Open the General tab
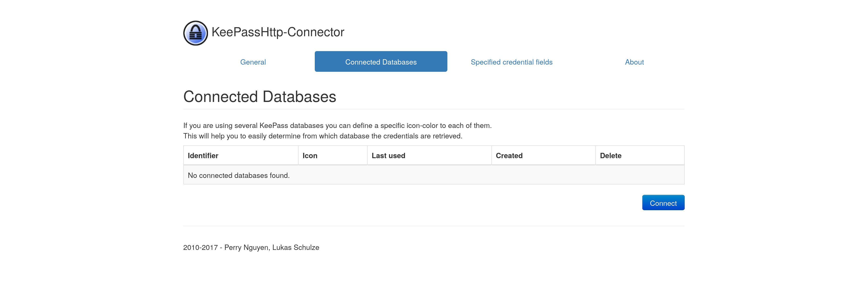The image size is (868, 288). coord(253,62)
